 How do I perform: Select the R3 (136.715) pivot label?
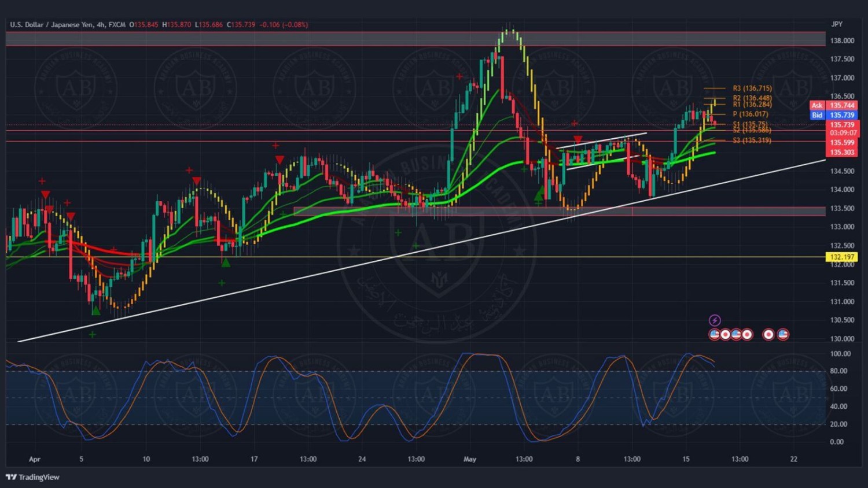tap(752, 88)
